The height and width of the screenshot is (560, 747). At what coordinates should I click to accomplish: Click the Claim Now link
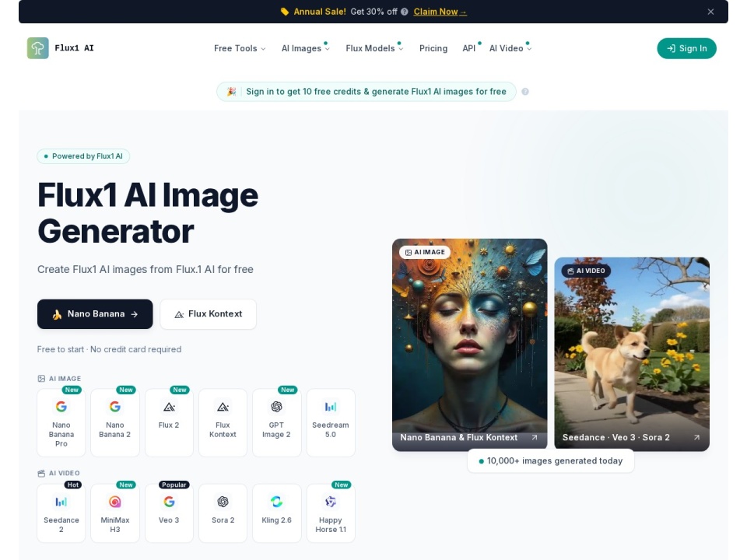click(440, 12)
